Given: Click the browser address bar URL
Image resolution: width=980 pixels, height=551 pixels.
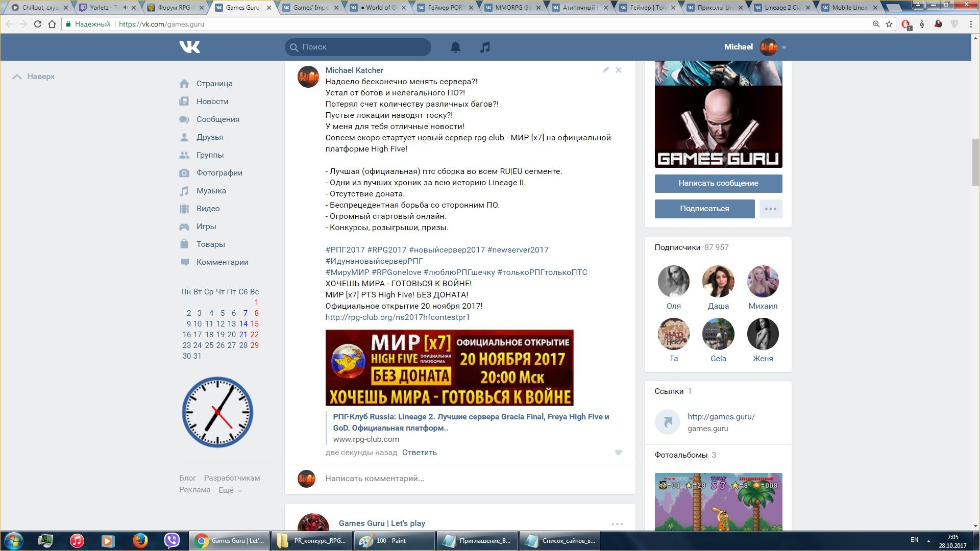Looking at the screenshot, I should tap(161, 24).
